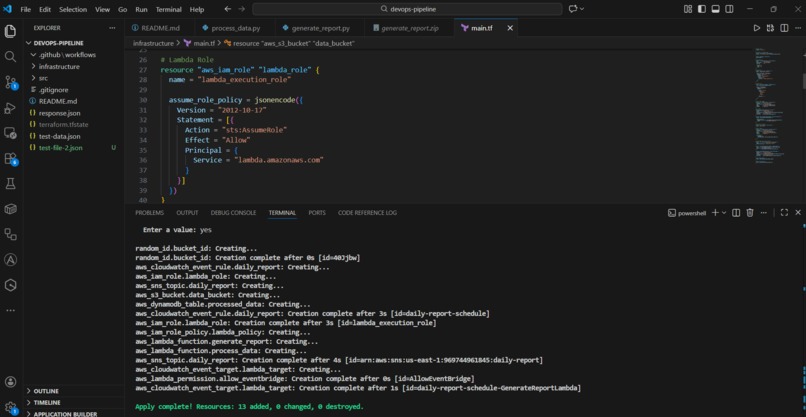This screenshot has height=417, width=806.
Task: Click infrastructure breadcrumb segment
Action: 153,44
